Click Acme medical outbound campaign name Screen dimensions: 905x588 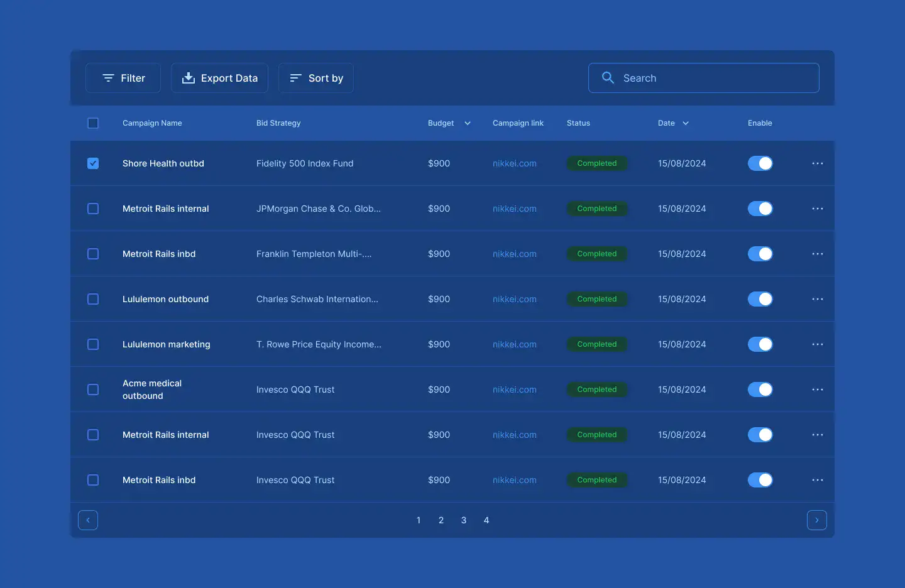152,389
